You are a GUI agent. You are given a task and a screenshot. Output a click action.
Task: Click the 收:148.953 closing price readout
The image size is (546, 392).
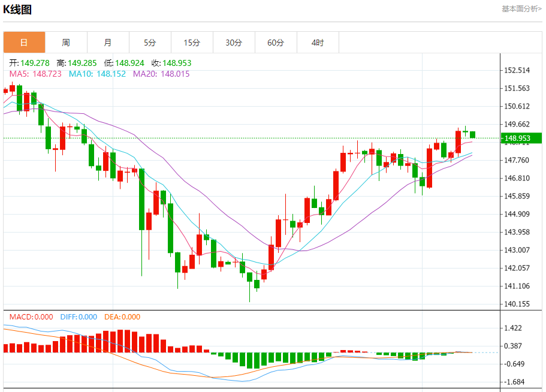coord(171,63)
